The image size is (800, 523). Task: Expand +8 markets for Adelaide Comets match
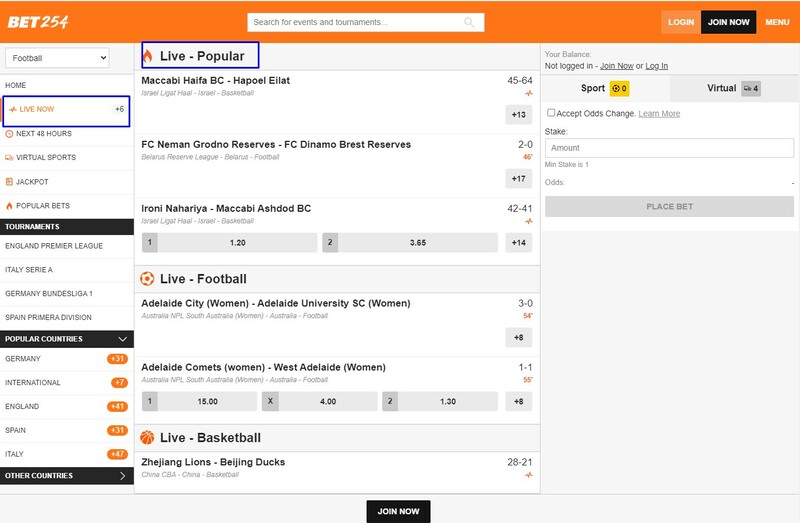[x=519, y=402]
